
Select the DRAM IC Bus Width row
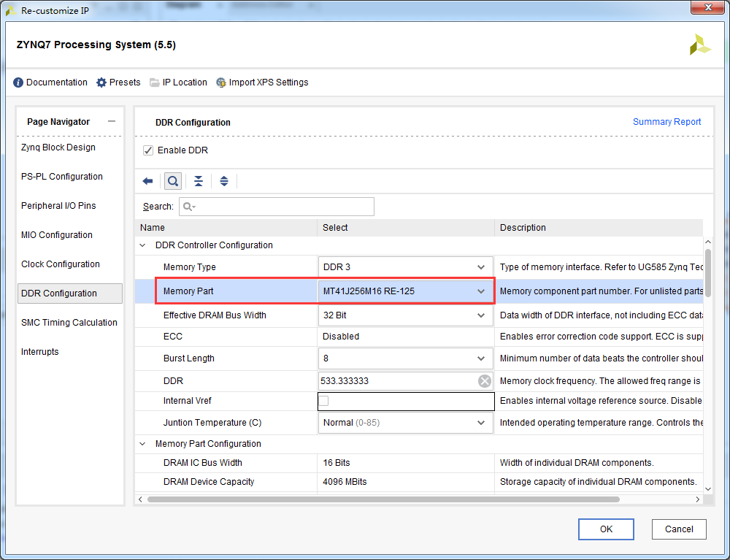419,463
